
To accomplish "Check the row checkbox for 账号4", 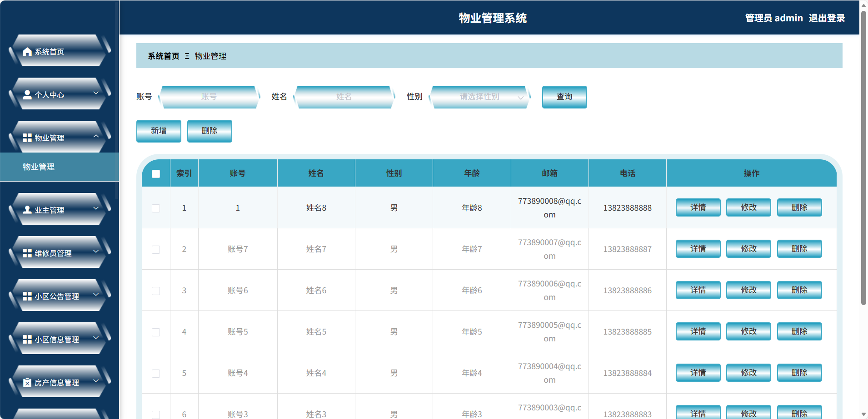I will [156, 374].
